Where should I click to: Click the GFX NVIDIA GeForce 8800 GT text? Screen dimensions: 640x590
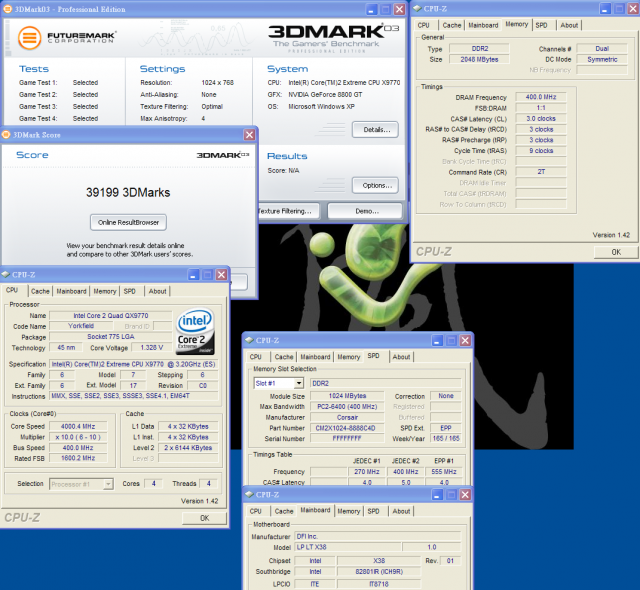325,95
